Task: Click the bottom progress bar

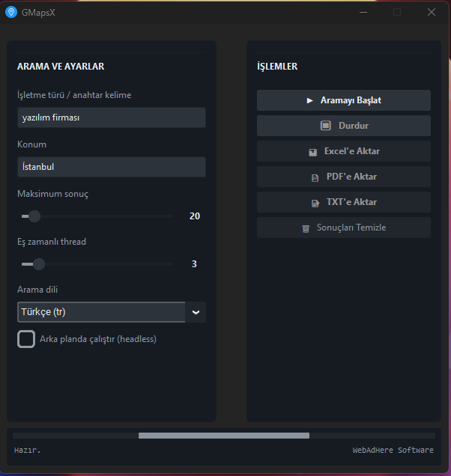Action: pos(224,436)
